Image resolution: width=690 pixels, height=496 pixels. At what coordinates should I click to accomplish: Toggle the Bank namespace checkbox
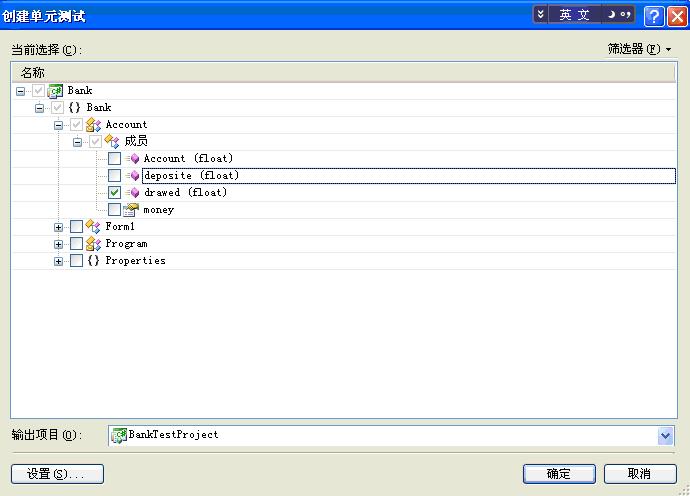tap(57, 108)
